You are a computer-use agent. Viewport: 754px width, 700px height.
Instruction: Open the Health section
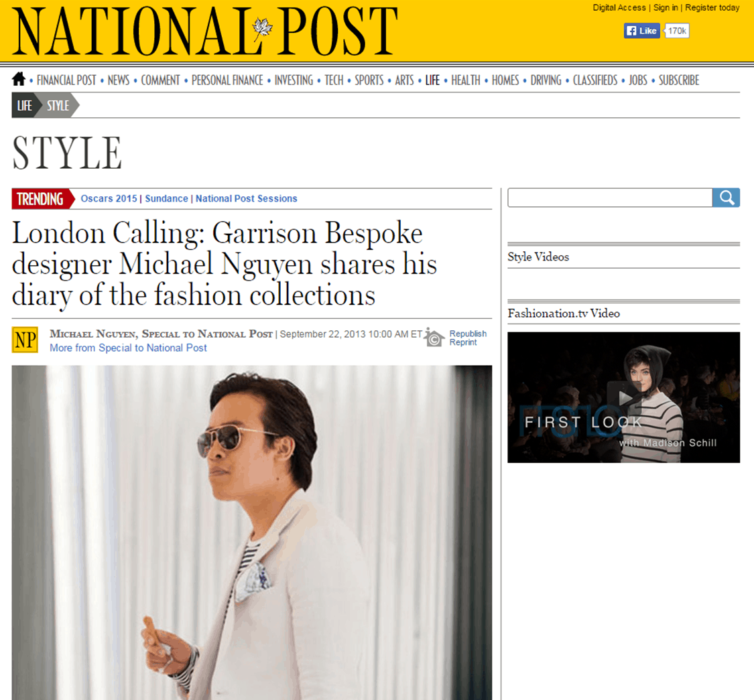tap(466, 80)
